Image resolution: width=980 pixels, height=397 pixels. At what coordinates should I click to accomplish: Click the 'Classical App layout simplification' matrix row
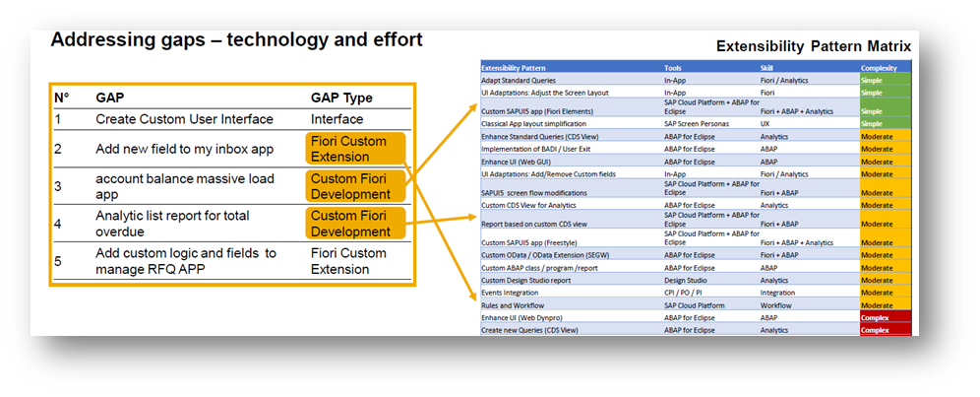point(541,124)
